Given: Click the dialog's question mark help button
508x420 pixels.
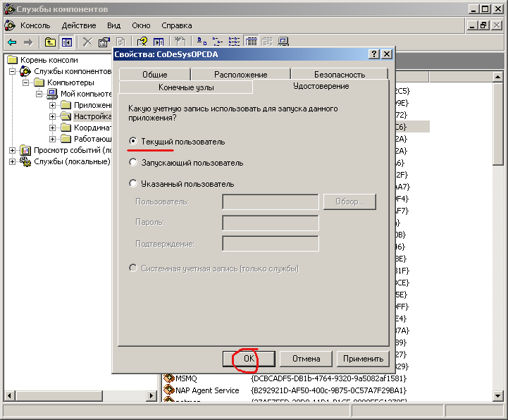Looking at the screenshot, I should tap(374, 54).
